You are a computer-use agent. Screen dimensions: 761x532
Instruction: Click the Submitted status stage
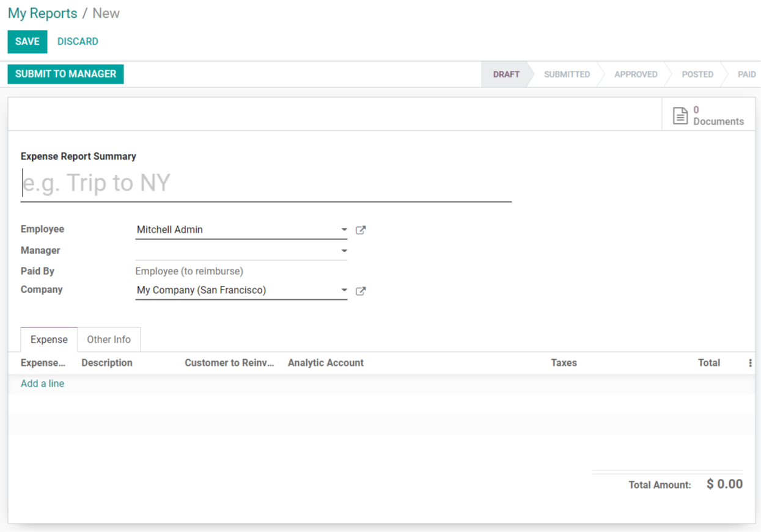(x=567, y=75)
